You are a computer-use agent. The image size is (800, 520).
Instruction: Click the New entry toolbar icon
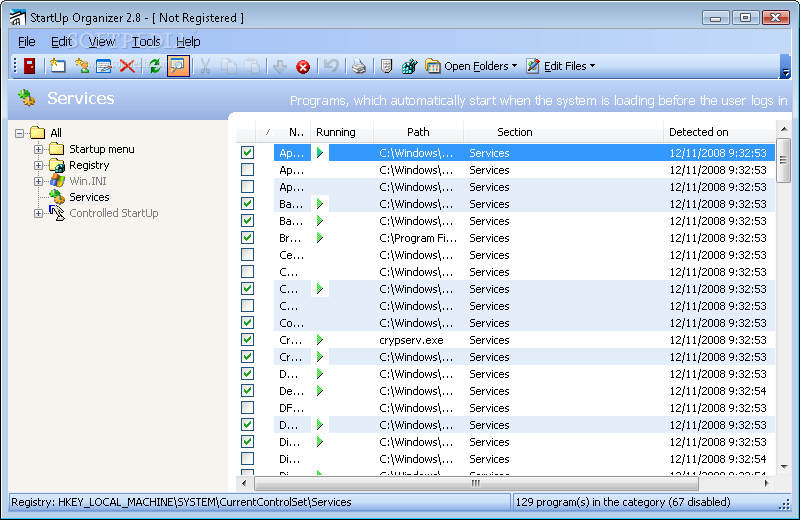click(58, 66)
